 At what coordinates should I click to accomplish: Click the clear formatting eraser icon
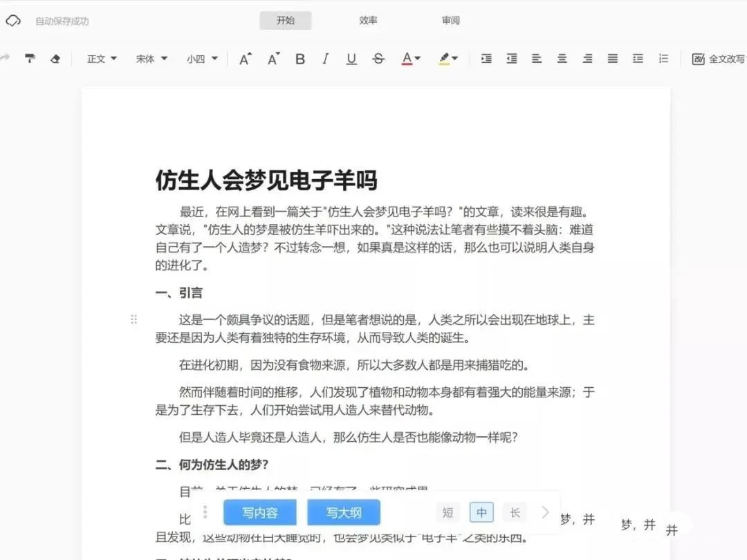click(x=55, y=59)
